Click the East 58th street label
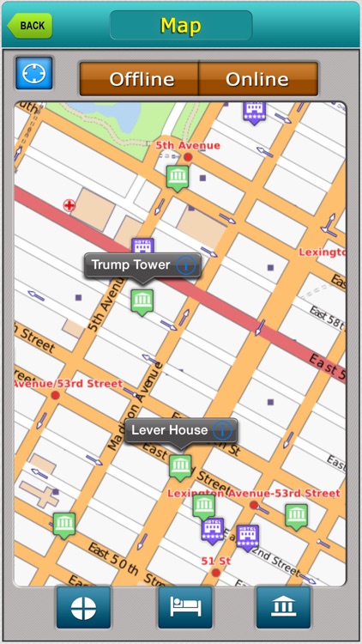The height and width of the screenshot is (644, 362). point(326,318)
